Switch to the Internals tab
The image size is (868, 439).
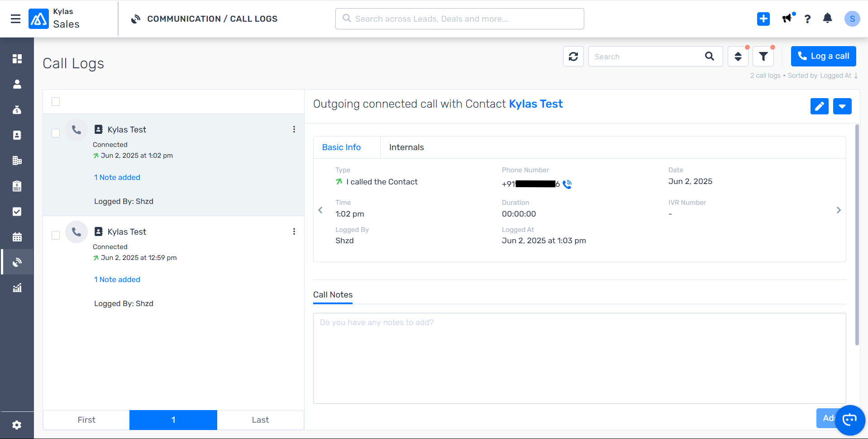pyautogui.click(x=406, y=147)
